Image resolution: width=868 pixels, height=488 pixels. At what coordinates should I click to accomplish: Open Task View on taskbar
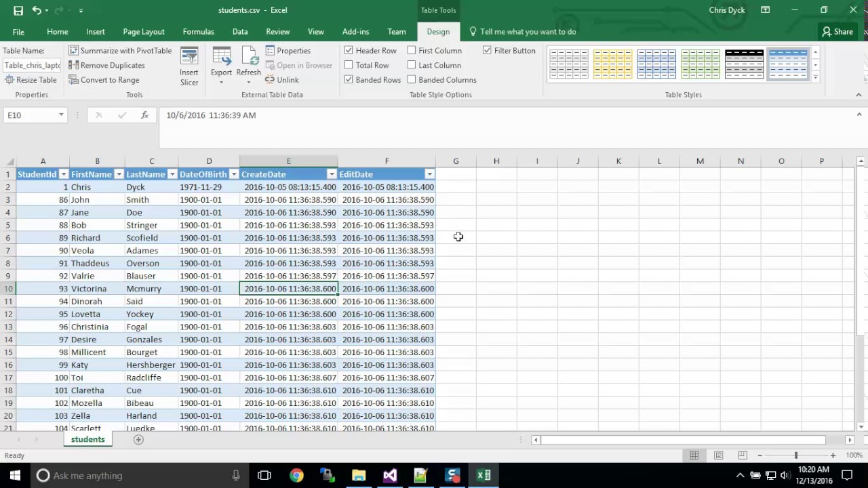(x=264, y=476)
